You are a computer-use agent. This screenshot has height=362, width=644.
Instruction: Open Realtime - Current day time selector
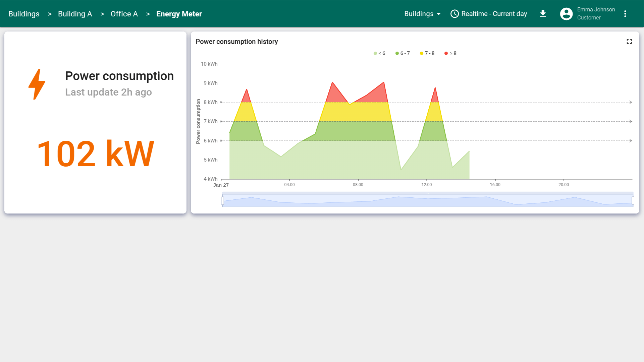494,14
